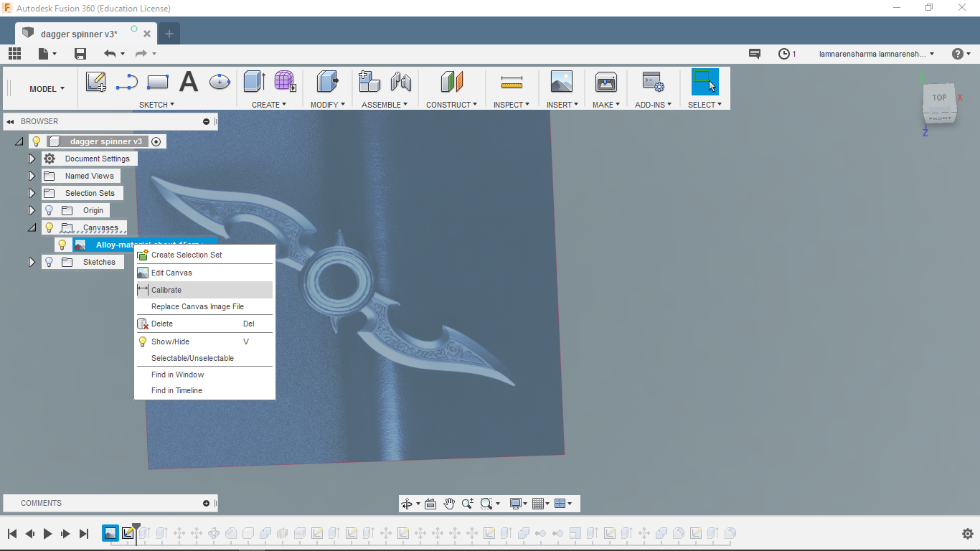Click Find in Timeline menu entry
This screenshot has height=551, width=980.
204,390
